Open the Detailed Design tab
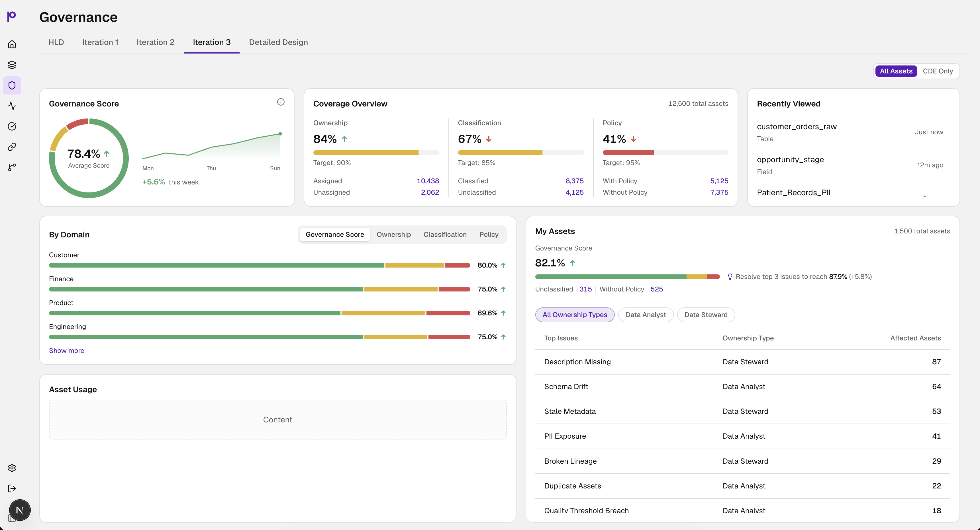This screenshot has height=530, width=980. coord(278,42)
